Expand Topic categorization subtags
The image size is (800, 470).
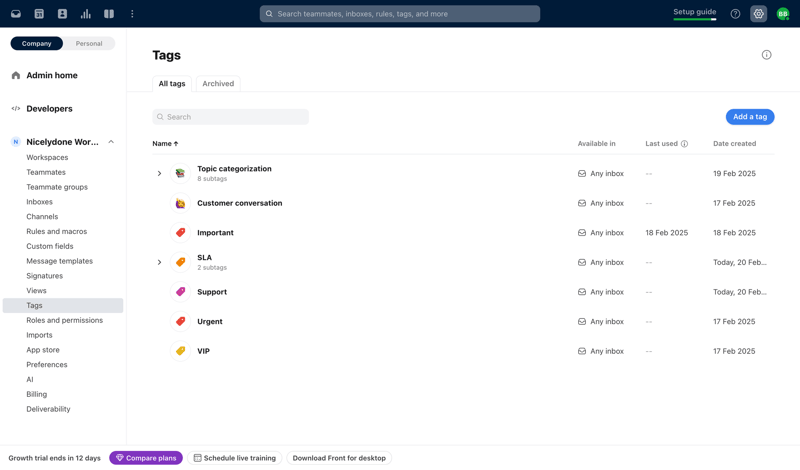click(x=159, y=174)
